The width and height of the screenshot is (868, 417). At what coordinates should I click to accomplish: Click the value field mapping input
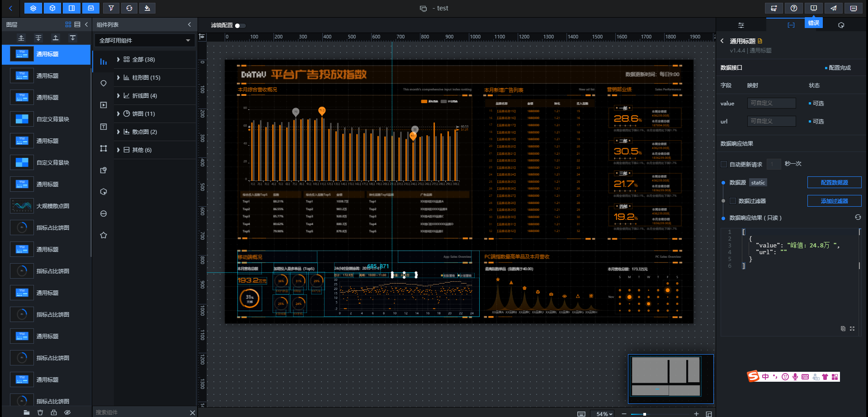point(771,103)
